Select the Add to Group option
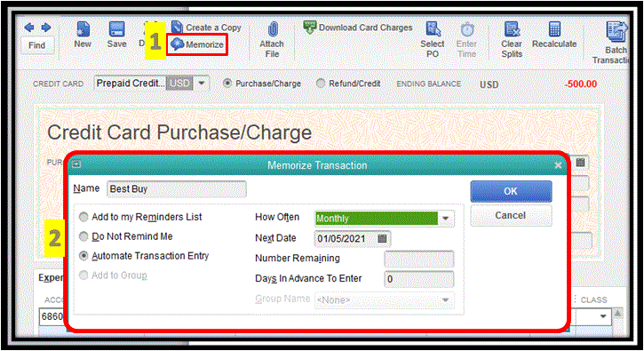Viewport: 644px width, 351px height. [x=83, y=275]
